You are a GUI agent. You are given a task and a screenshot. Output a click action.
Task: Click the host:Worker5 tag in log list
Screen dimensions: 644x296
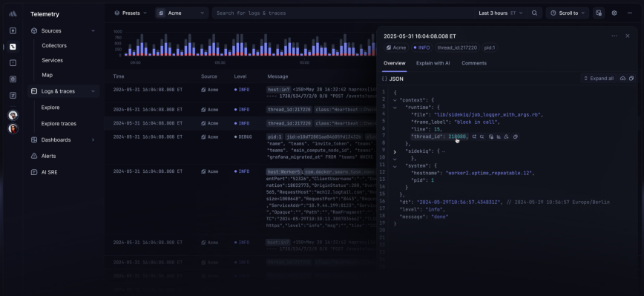pos(283,171)
